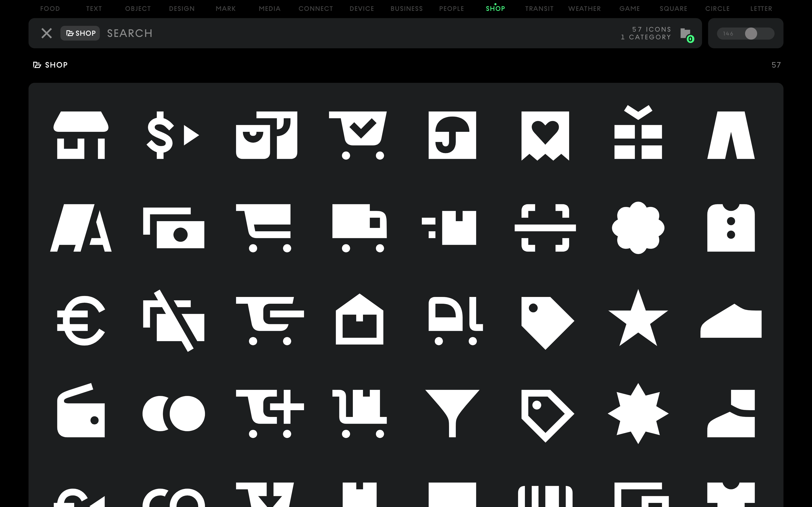
Task: Select the delivery truck icon
Action: coord(359,228)
